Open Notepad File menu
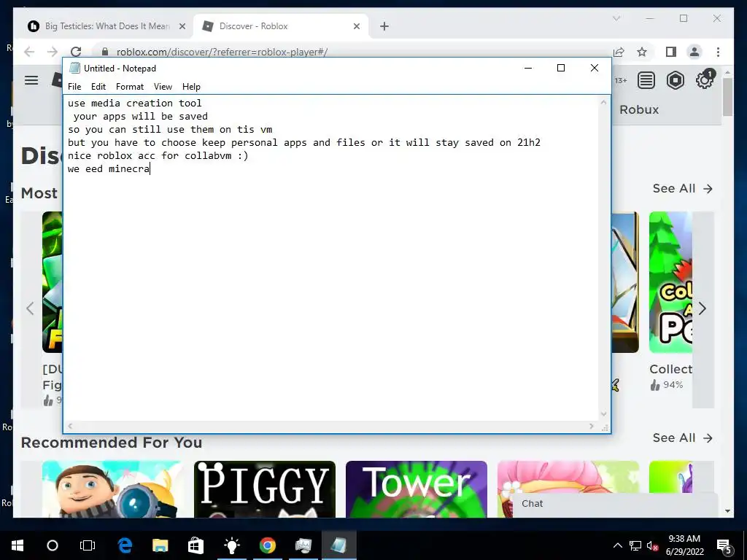 click(x=74, y=87)
